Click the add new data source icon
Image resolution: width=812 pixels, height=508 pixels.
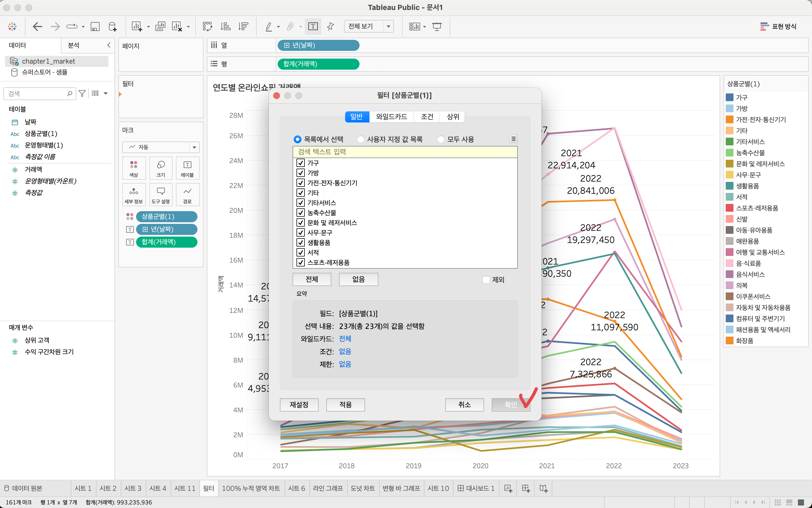coord(113,27)
